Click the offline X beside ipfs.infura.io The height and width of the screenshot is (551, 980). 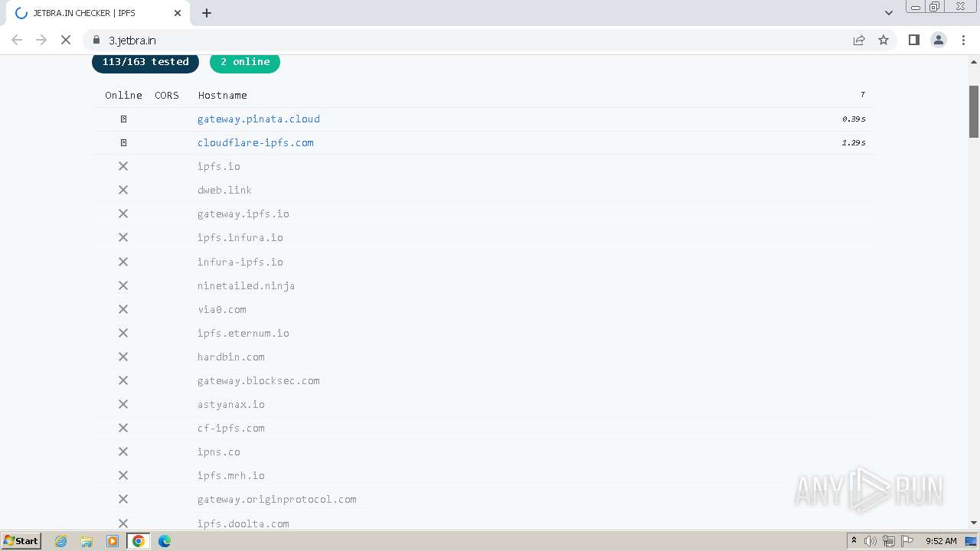123,237
